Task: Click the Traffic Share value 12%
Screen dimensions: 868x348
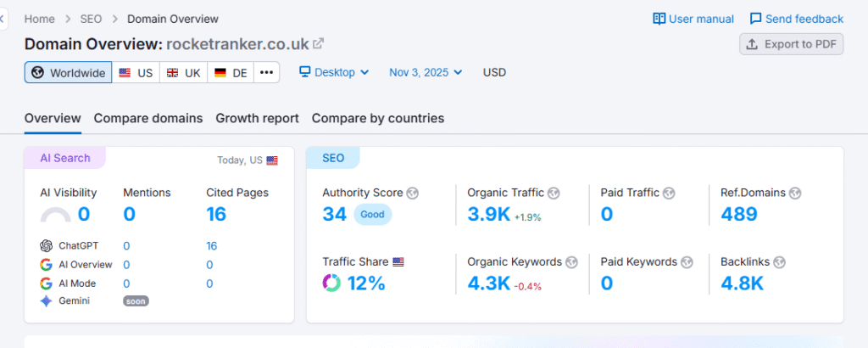Action: tap(366, 283)
